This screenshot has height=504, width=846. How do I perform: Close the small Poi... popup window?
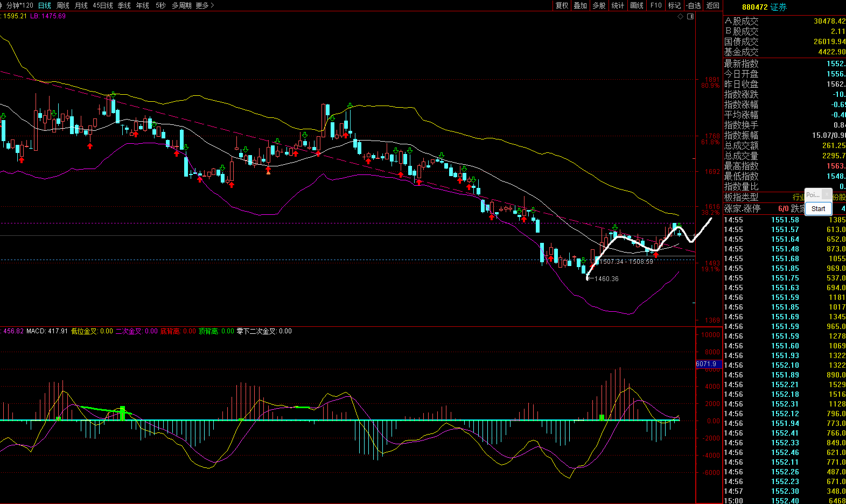coord(827,194)
